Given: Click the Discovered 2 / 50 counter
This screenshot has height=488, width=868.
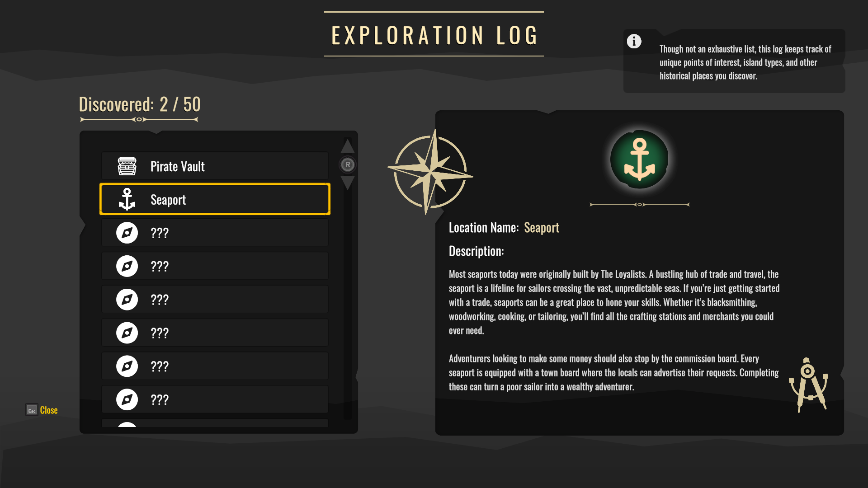Looking at the screenshot, I should point(140,105).
